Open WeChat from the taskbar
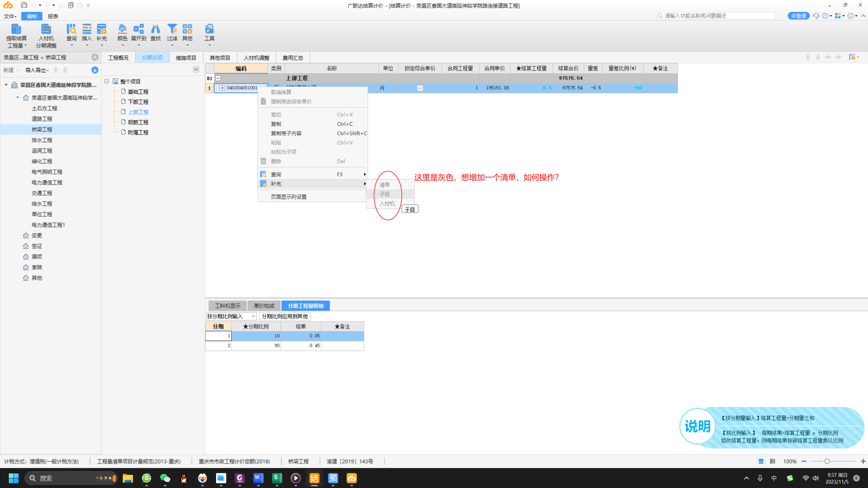This screenshot has height=488, width=868. pyautogui.click(x=165, y=478)
